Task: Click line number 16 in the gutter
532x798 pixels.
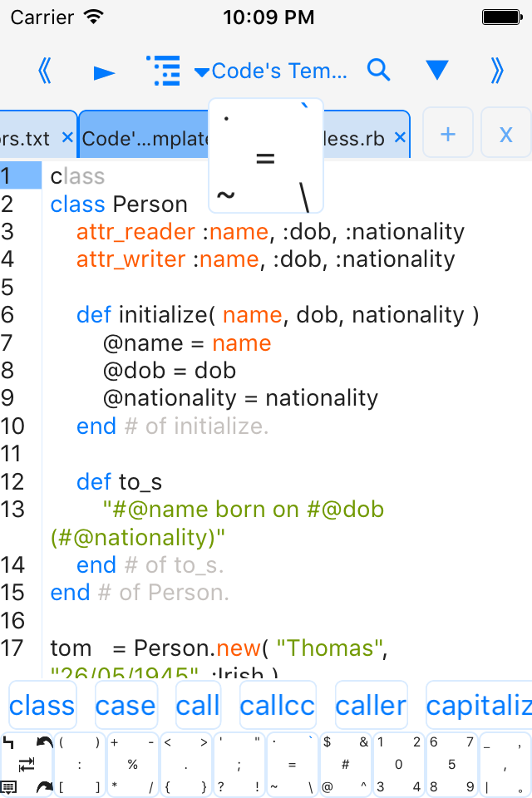Action: tap(12, 620)
